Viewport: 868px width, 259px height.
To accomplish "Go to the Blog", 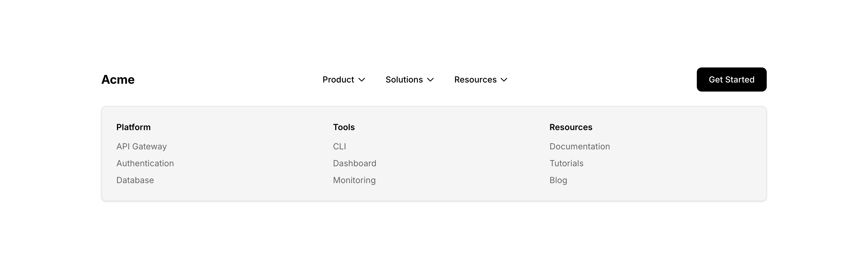I will 558,180.
